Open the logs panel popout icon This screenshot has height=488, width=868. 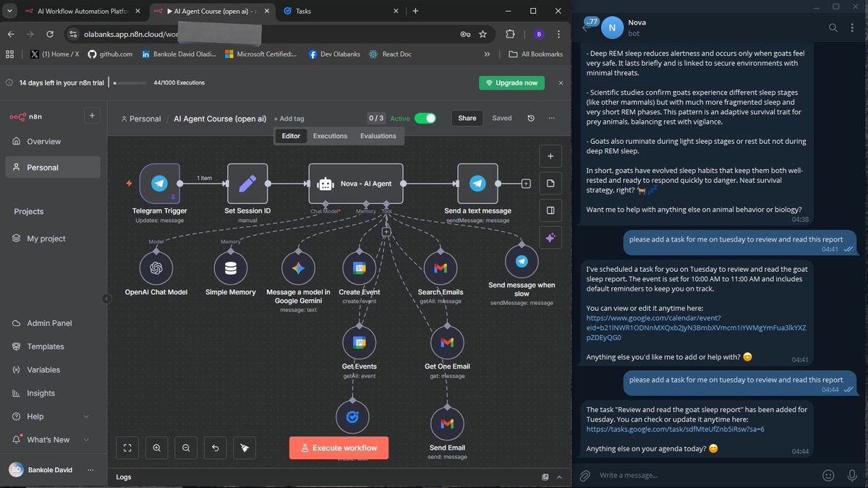(x=545, y=477)
